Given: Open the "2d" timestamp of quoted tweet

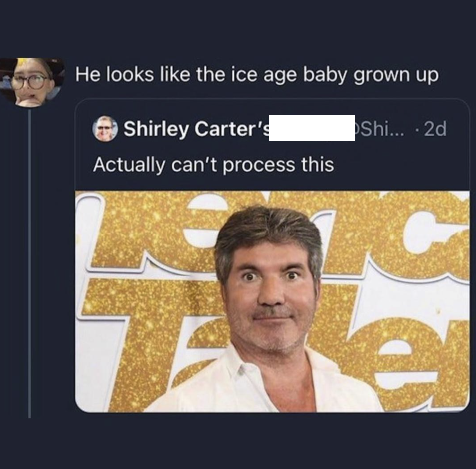Looking at the screenshot, I should coord(435,129).
